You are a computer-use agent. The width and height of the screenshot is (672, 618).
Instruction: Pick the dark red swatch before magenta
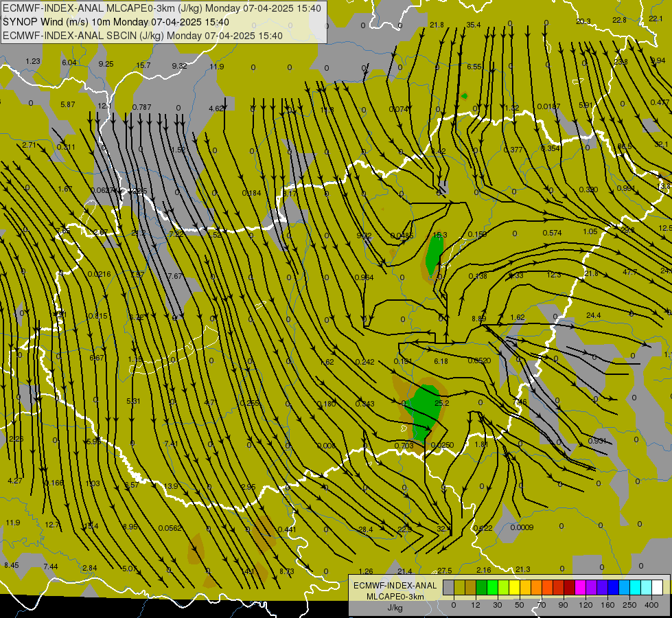coord(570,587)
